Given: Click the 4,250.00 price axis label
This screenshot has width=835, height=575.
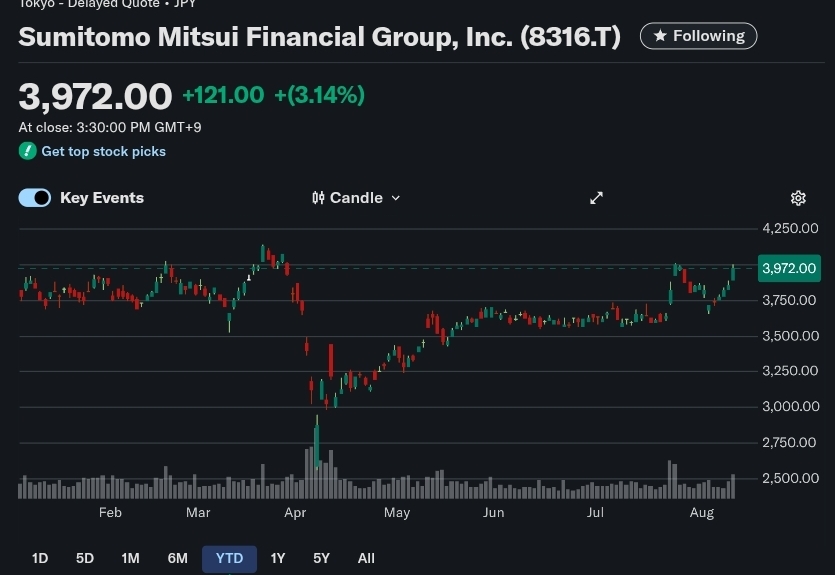Looking at the screenshot, I should pyautogui.click(x=790, y=228).
